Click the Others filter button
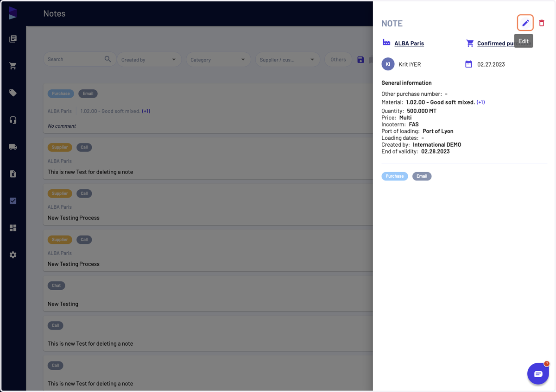This screenshot has width=556, height=392. coord(338,60)
